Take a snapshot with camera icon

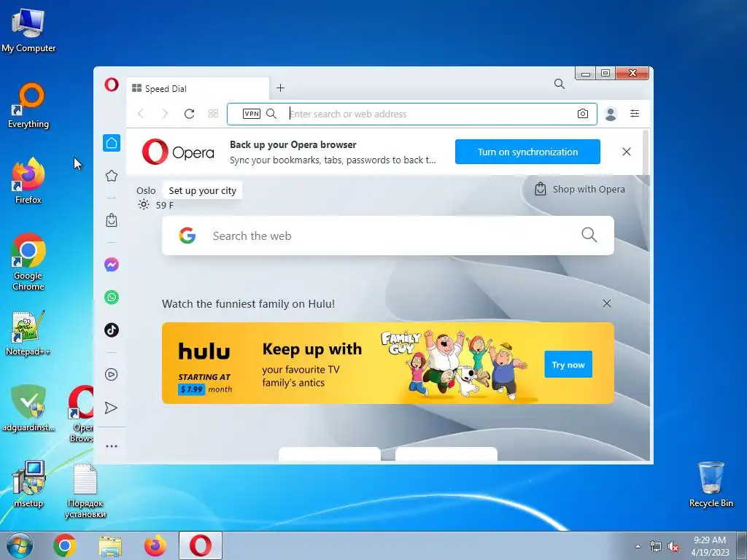(583, 114)
